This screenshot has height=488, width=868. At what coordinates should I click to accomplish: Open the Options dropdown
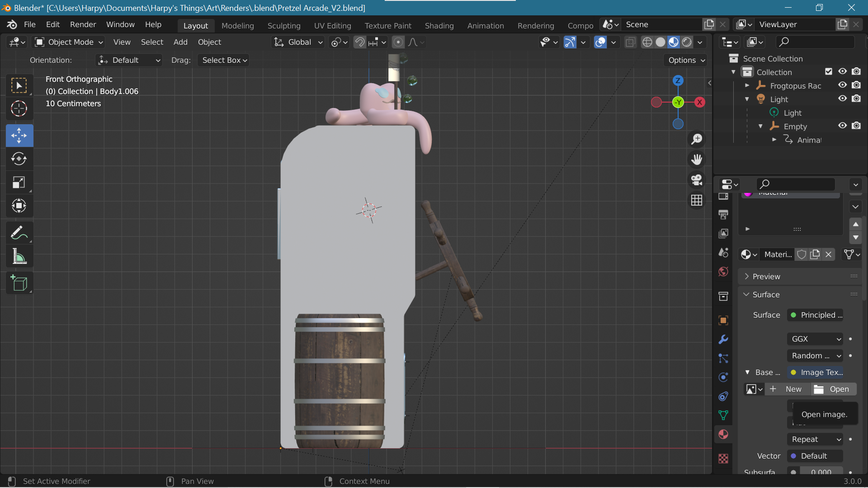tap(686, 60)
